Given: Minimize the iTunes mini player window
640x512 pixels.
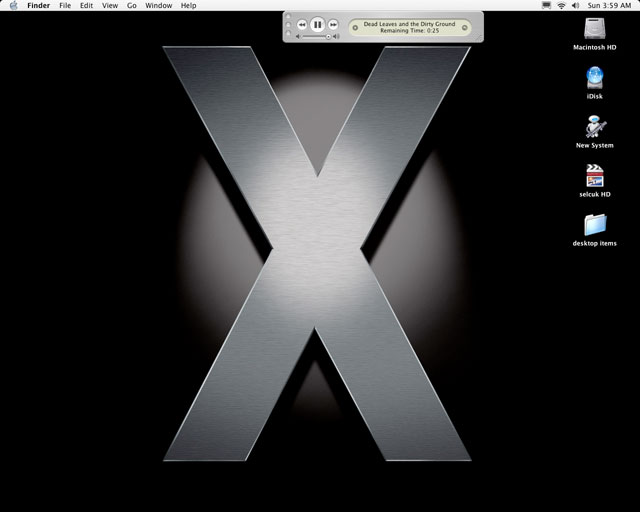Looking at the screenshot, I should [288, 24].
